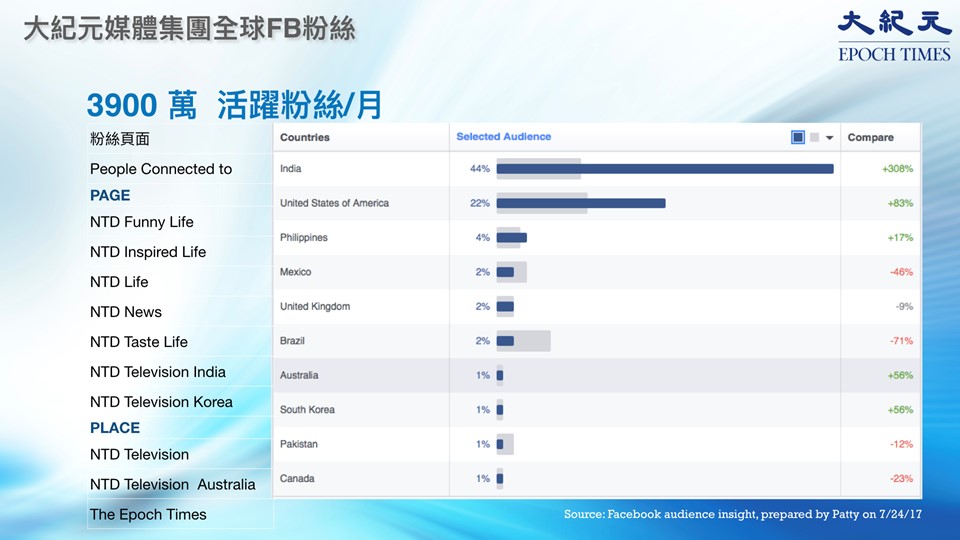Toggle the dark blue selected audience square
960x540 pixels.
798,137
